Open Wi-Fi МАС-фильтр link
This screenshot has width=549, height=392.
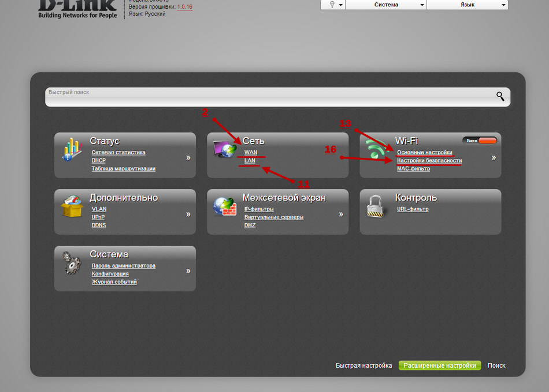(414, 168)
